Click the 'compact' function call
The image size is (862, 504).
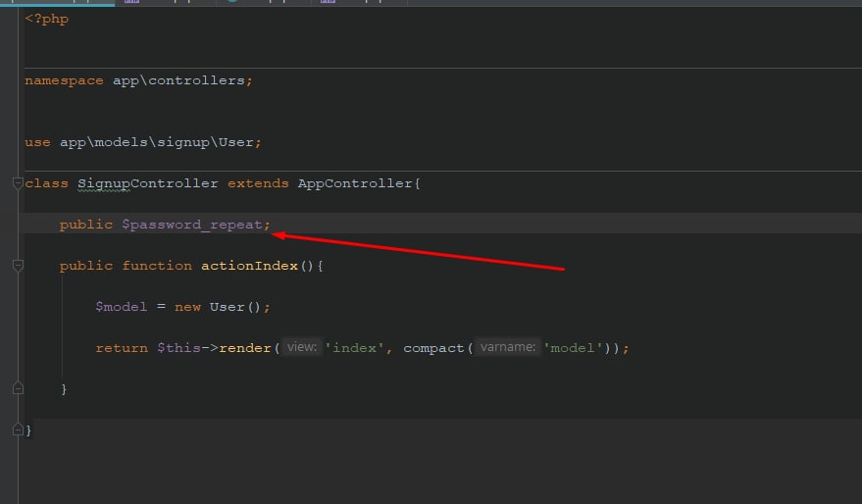pyautogui.click(x=433, y=348)
